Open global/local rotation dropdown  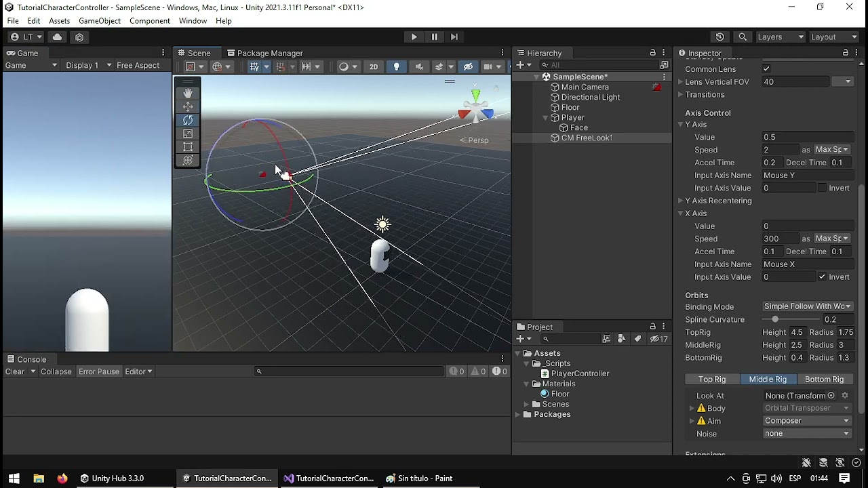pos(221,66)
